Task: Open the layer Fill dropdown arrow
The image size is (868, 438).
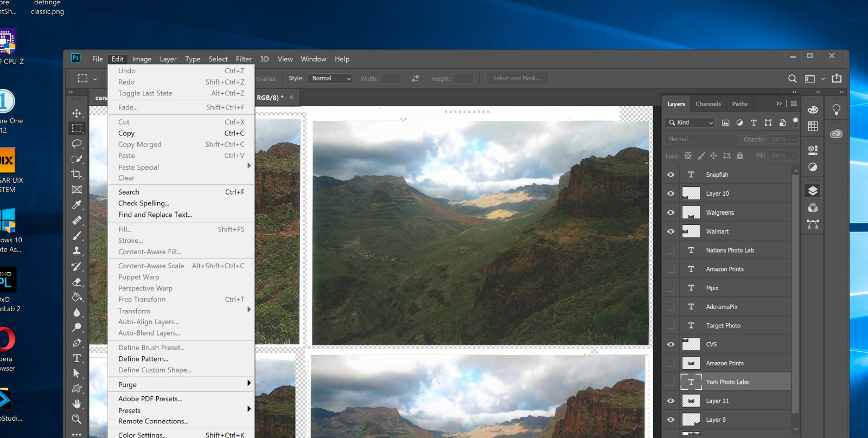Action: (x=793, y=156)
